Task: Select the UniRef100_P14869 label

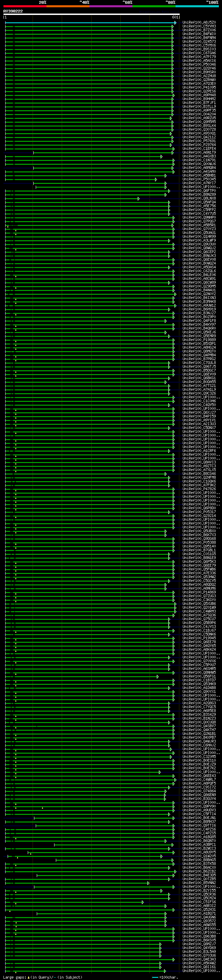Action: pos(199,592)
